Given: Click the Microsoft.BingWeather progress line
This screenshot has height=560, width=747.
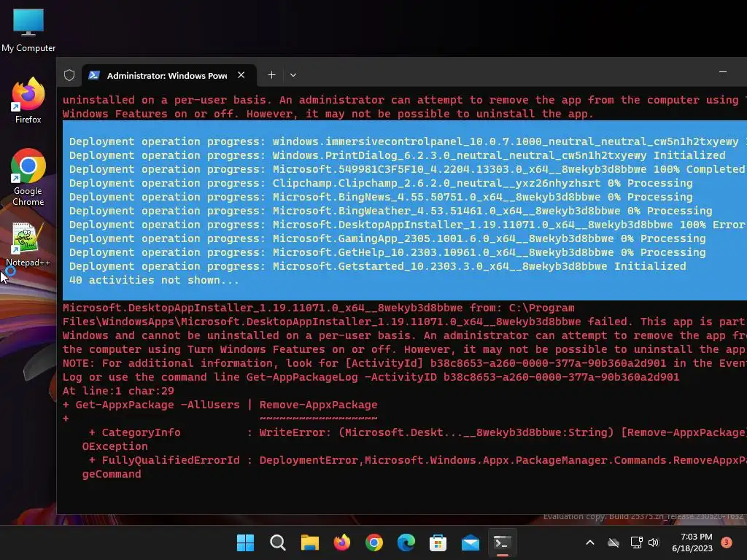Looking at the screenshot, I should click(391, 211).
